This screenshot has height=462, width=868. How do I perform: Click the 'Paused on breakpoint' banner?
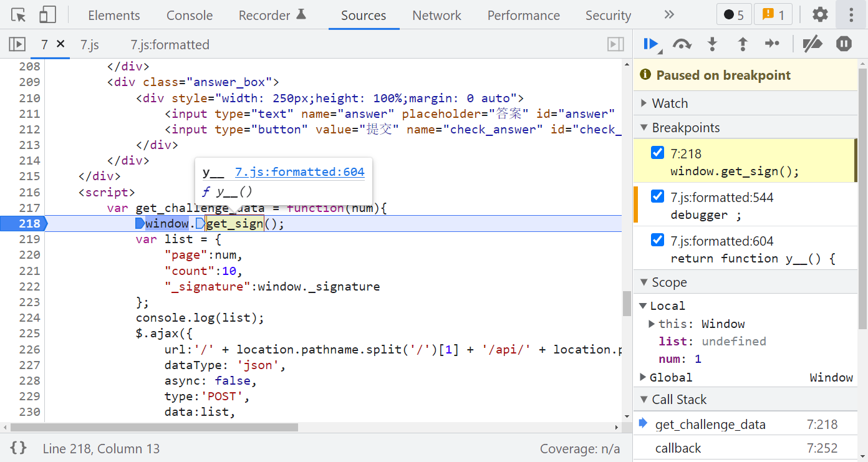(745, 75)
